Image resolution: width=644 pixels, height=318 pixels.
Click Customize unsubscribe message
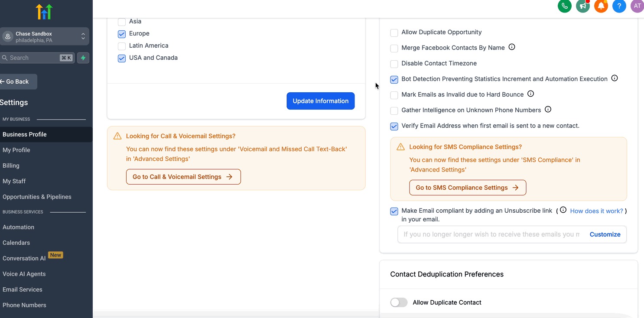pyautogui.click(x=605, y=234)
